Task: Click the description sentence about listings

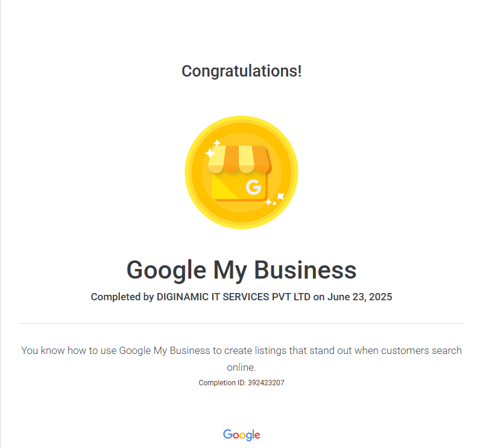Action: (x=241, y=359)
